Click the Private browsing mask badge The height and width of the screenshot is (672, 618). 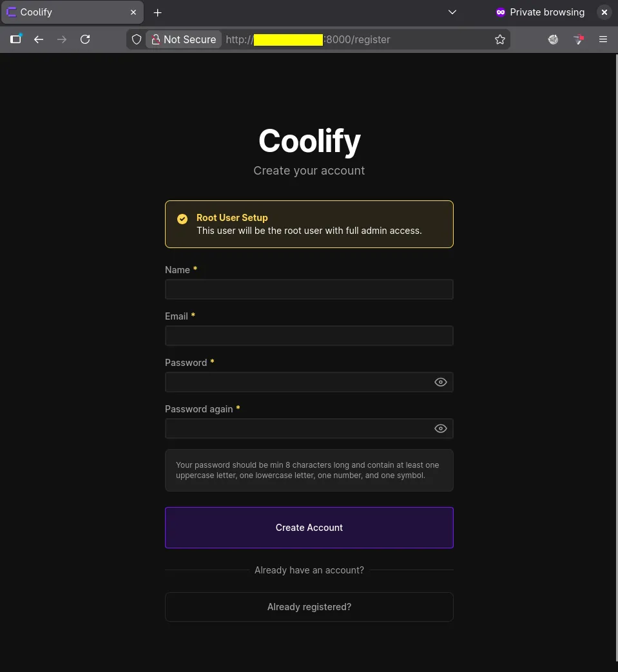pos(501,12)
